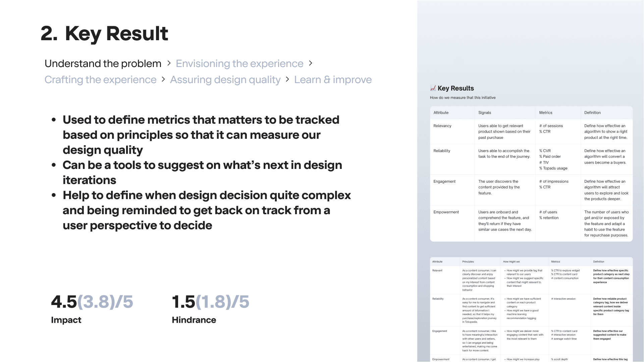Open the Assuring design quality step

point(225,80)
